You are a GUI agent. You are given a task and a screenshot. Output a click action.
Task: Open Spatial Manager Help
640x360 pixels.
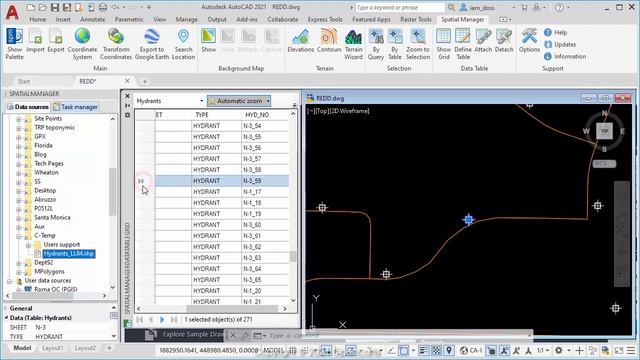pyautogui.click(x=556, y=32)
